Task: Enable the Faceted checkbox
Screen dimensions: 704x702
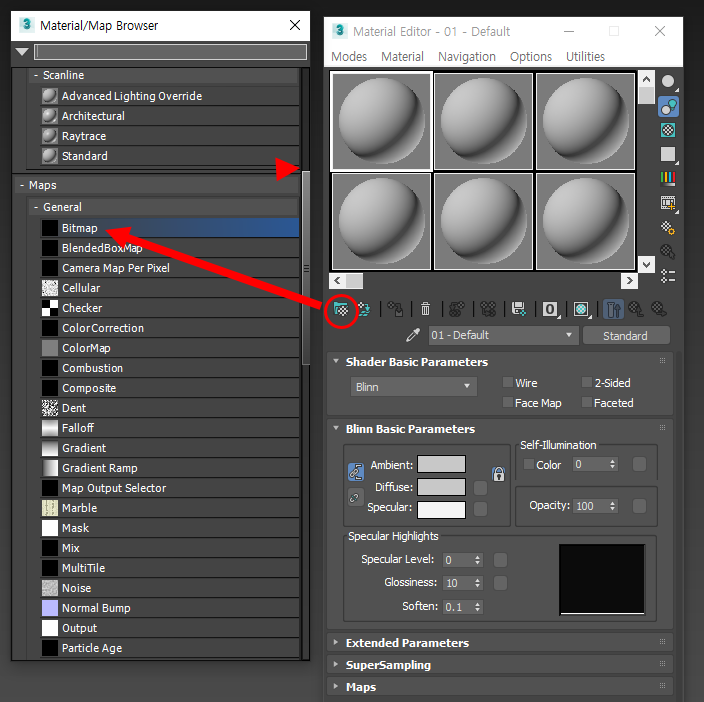Action: [x=587, y=402]
